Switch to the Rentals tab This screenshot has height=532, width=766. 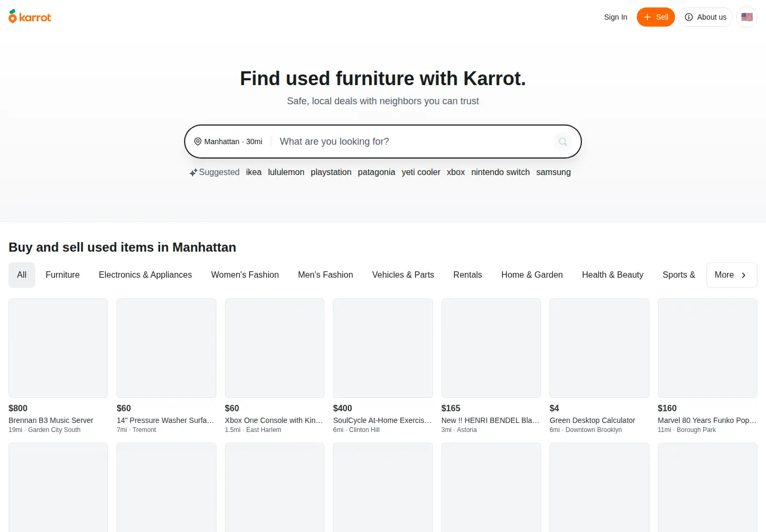(468, 275)
